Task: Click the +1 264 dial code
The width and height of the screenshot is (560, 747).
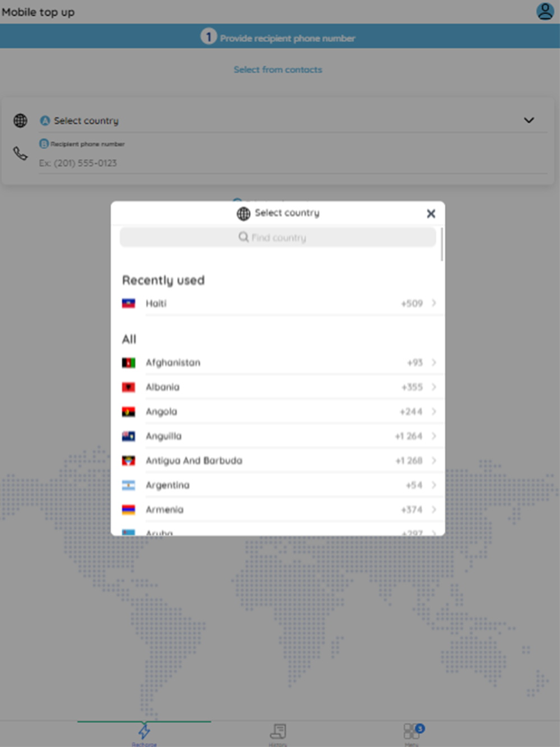Action: tap(408, 436)
